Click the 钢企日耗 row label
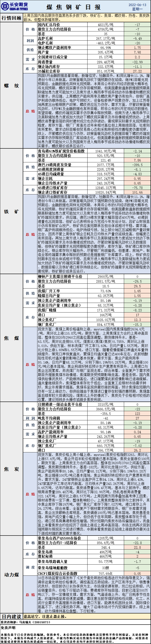Image resolution: width=151 pixels, height=644 pixels. pyautogui.click(x=45, y=179)
